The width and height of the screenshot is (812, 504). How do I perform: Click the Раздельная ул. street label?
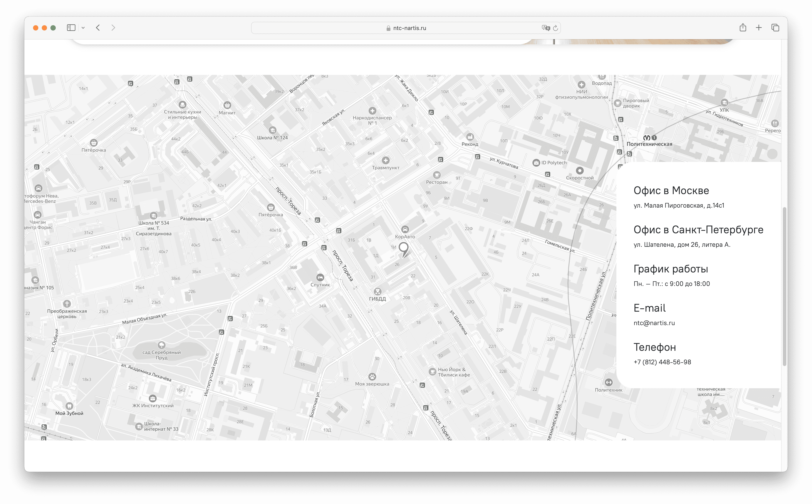click(196, 219)
